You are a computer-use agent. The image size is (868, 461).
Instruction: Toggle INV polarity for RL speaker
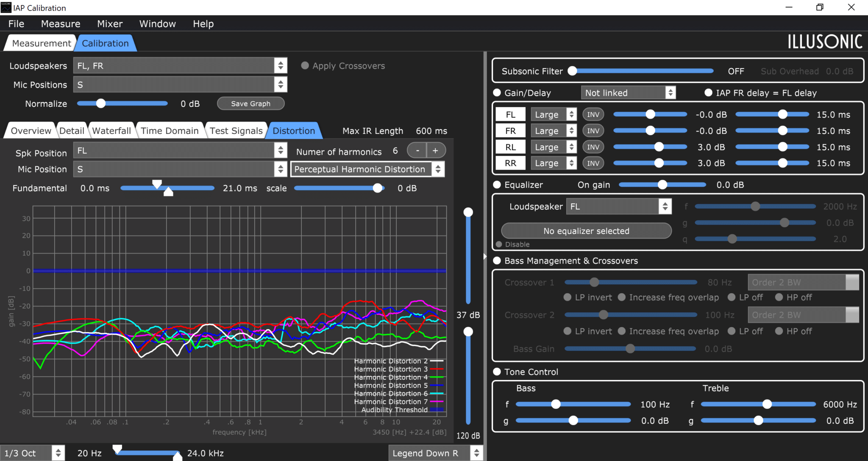click(593, 147)
